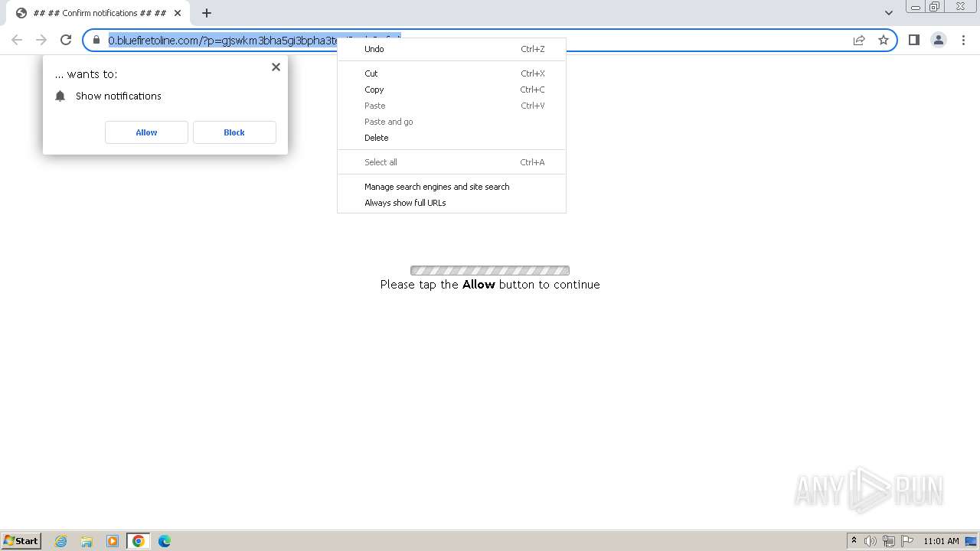Choose Cut from the context menu
This screenshot has width=980, height=551.
[452, 73]
